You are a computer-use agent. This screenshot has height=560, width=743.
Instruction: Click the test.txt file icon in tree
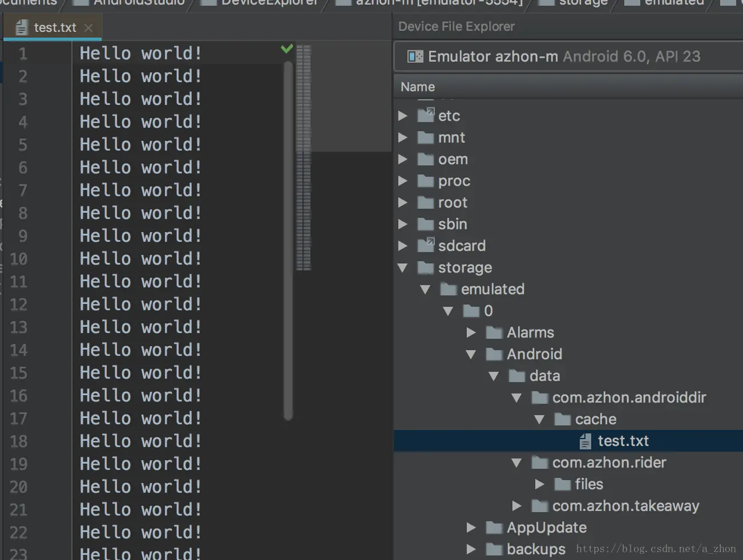[x=585, y=441]
